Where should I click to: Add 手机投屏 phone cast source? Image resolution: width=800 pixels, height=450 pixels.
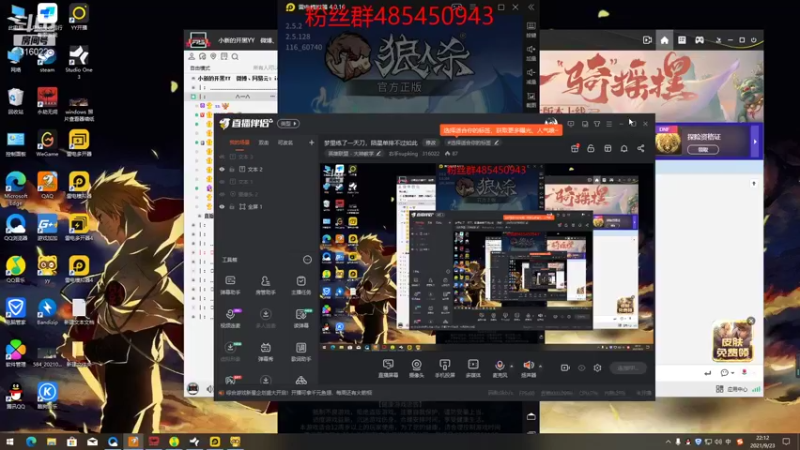pyautogui.click(x=445, y=368)
